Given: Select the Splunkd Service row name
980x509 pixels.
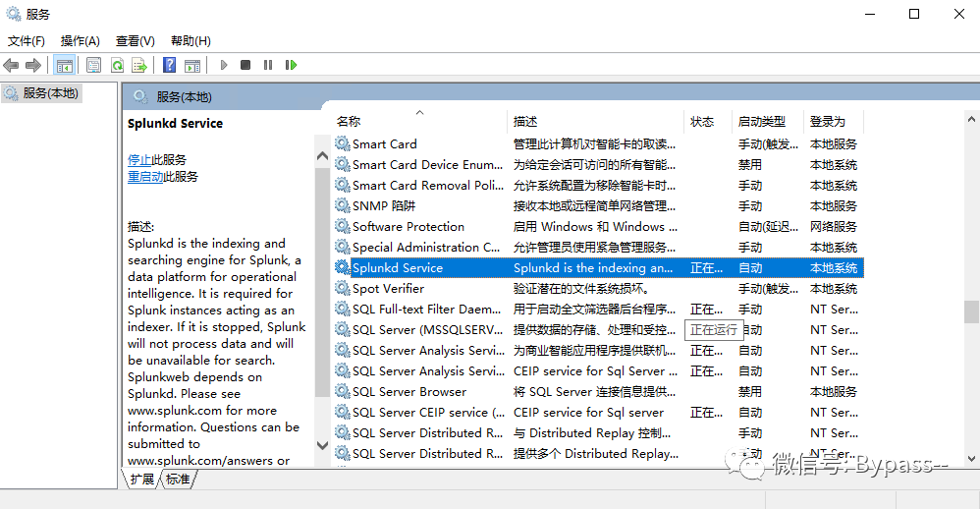Looking at the screenshot, I should pyautogui.click(x=398, y=267).
